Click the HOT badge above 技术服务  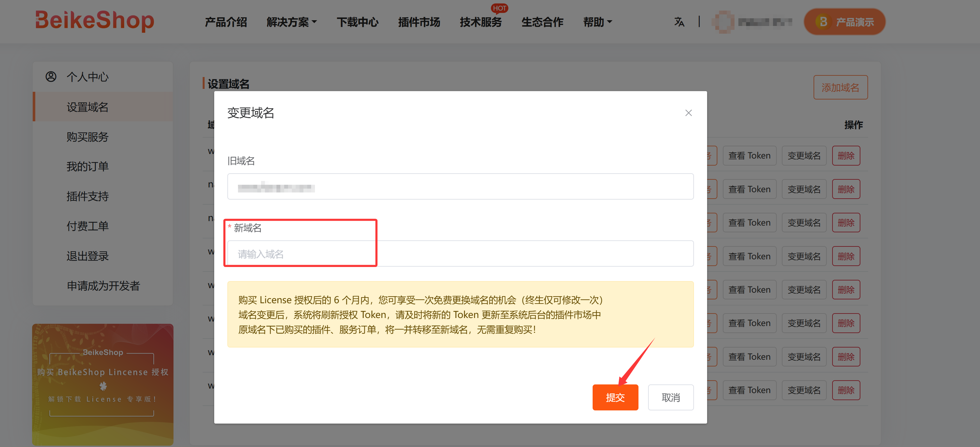(x=499, y=8)
